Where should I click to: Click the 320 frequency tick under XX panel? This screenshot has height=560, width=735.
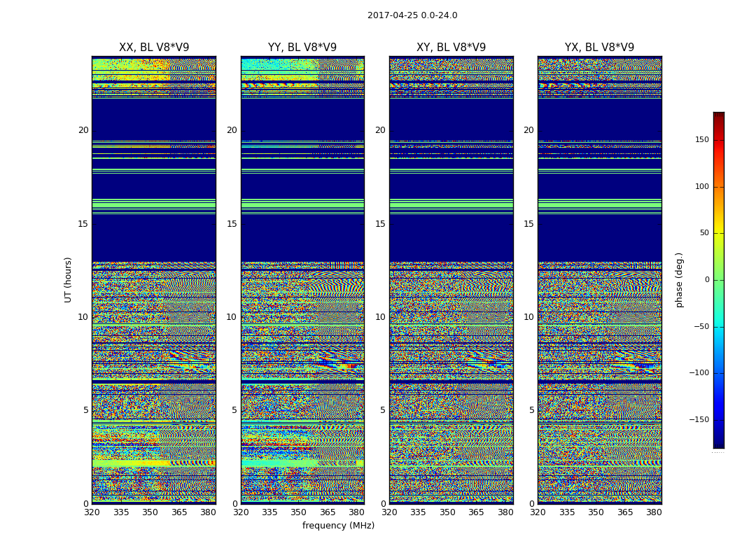click(92, 512)
